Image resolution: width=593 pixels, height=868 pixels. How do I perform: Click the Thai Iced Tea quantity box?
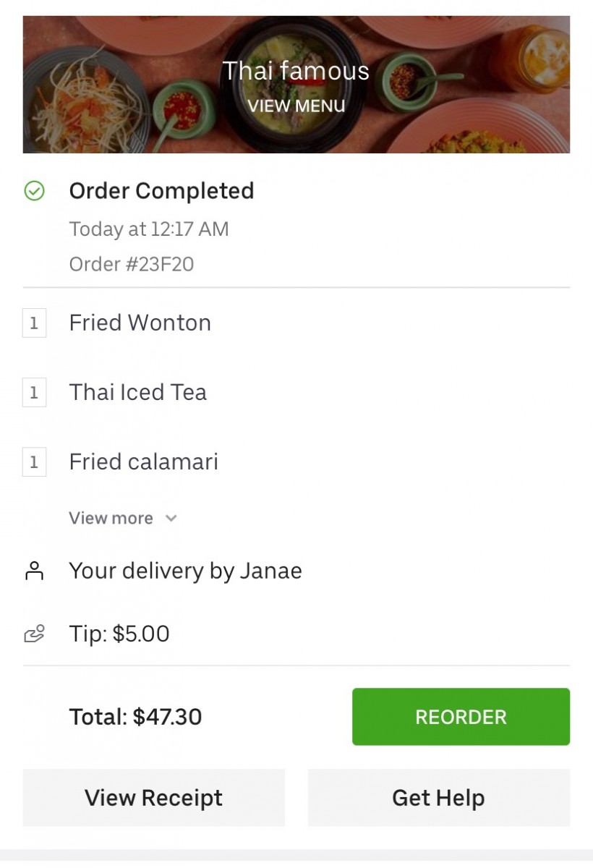click(34, 393)
